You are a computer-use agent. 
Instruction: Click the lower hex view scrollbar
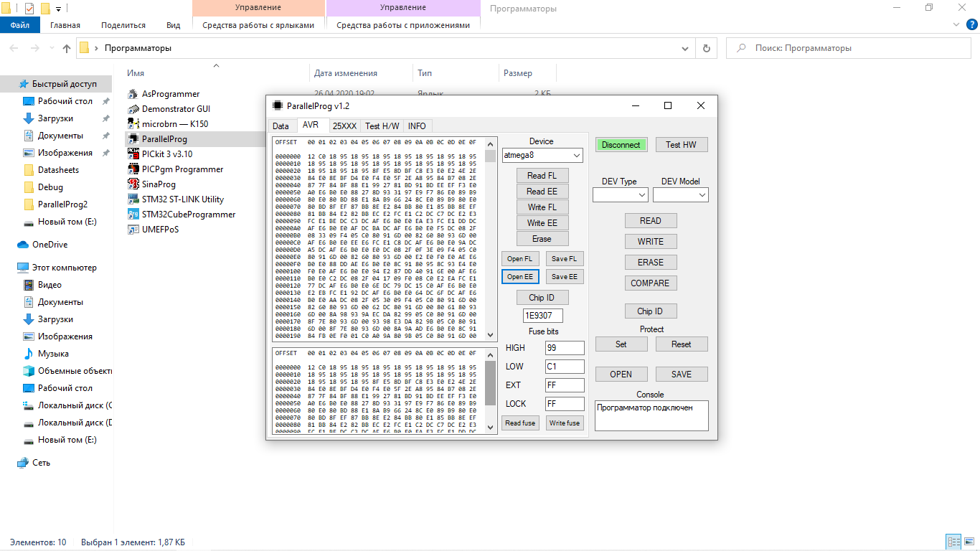click(x=491, y=391)
